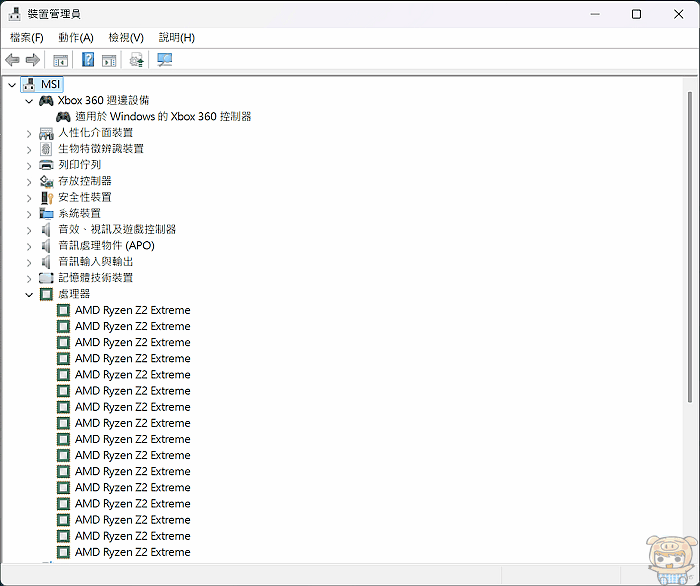Viewport: 700px width, 586px height.
Task: Expand the 系統裝置 node
Action: (29, 214)
